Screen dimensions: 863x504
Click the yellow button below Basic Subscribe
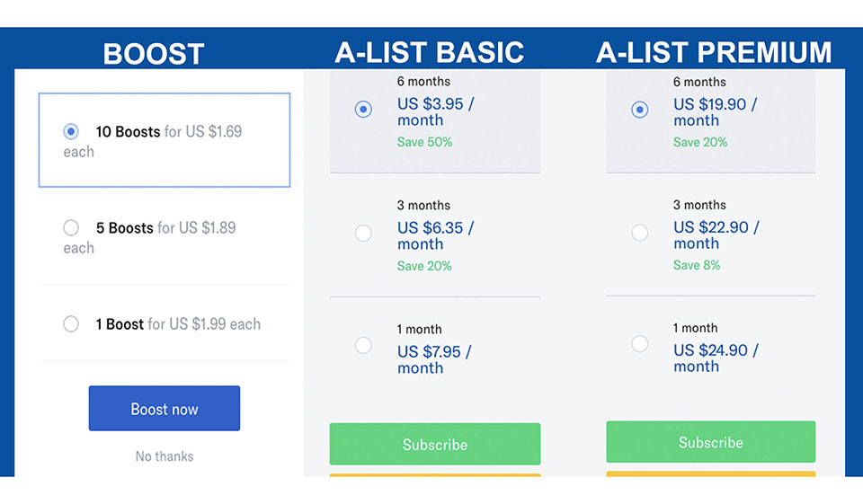click(x=435, y=475)
